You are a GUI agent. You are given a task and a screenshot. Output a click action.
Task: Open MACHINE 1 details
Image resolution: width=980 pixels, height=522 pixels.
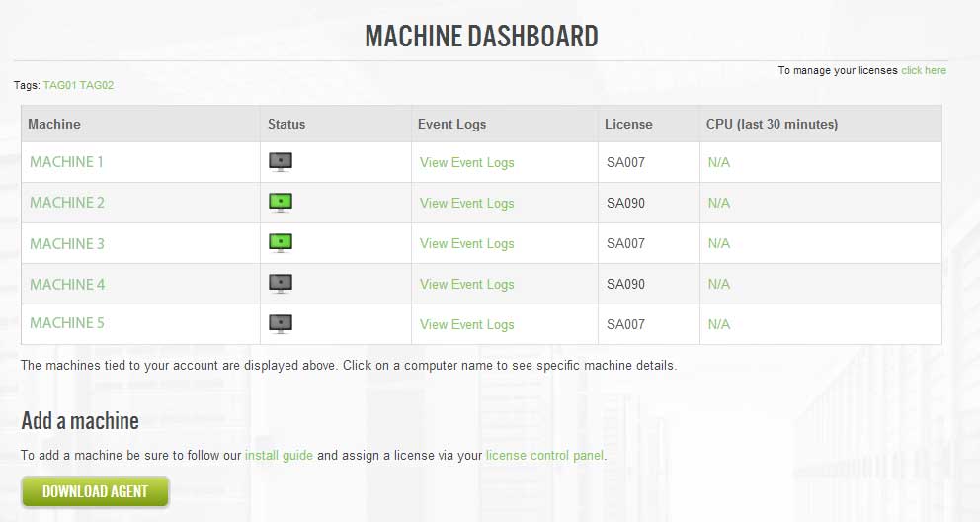66,162
